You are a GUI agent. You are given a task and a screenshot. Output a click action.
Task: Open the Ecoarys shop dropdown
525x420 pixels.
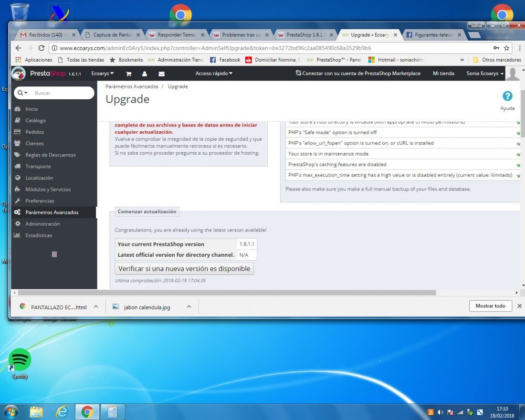pyautogui.click(x=103, y=73)
